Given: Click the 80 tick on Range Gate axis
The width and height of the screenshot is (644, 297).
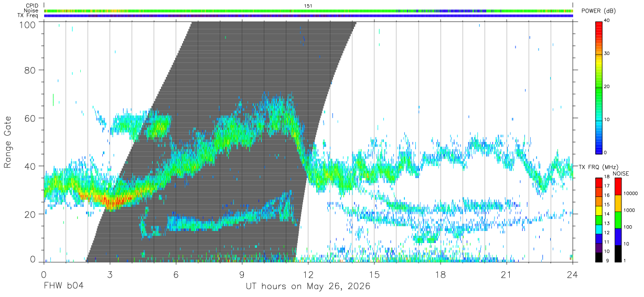Looking at the screenshot, I should [x=30, y=70].
